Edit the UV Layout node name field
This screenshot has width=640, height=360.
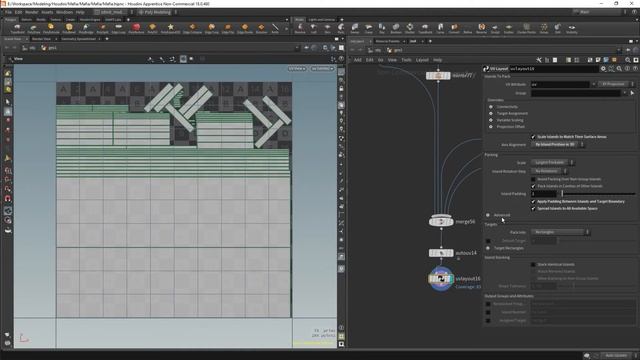553,69
